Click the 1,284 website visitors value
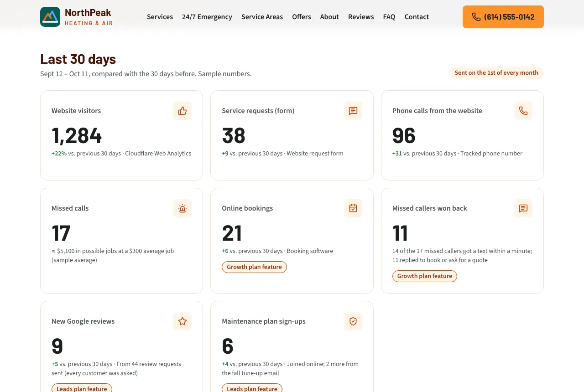 coord(77,135)
